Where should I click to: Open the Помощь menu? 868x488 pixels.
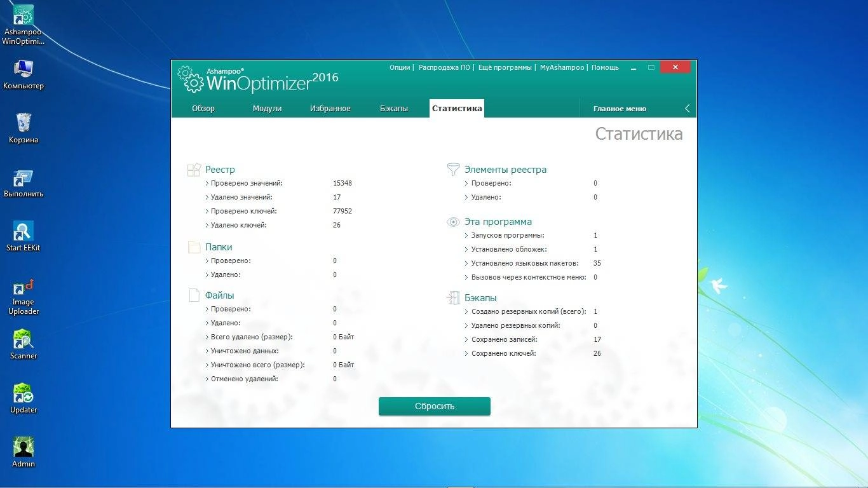click(605, 67)
